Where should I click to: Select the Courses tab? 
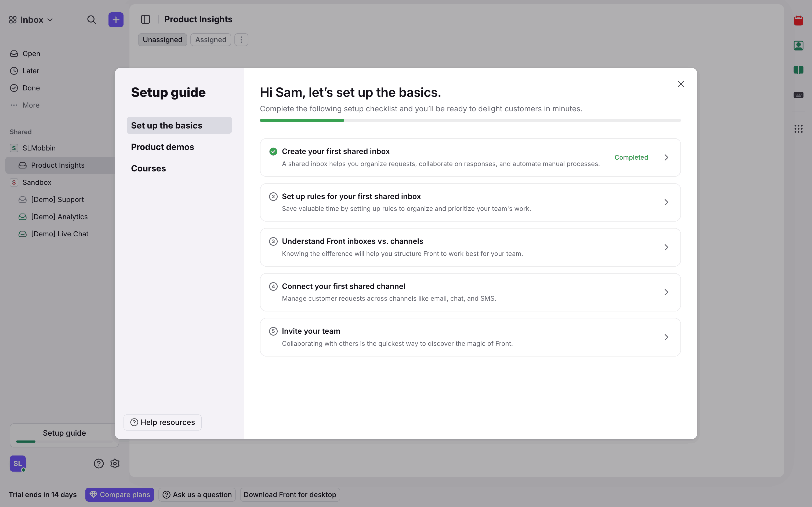pos(148,168)
